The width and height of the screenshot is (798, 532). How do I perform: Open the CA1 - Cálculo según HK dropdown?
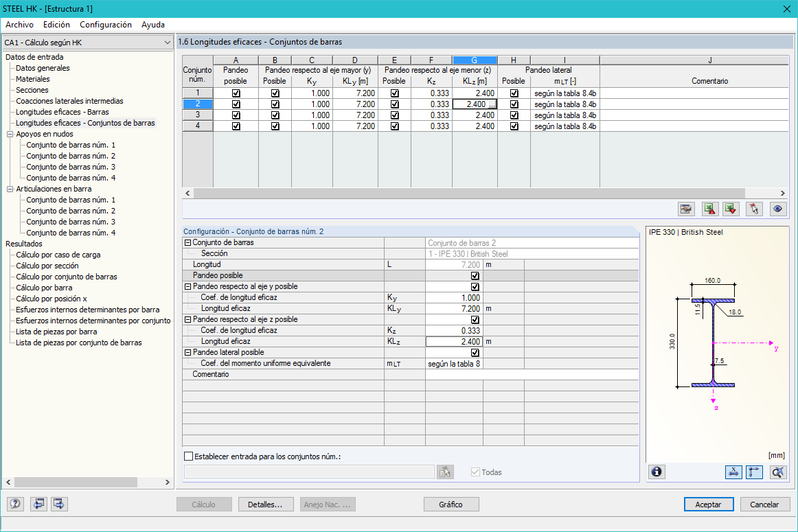(x=87, y=43)
